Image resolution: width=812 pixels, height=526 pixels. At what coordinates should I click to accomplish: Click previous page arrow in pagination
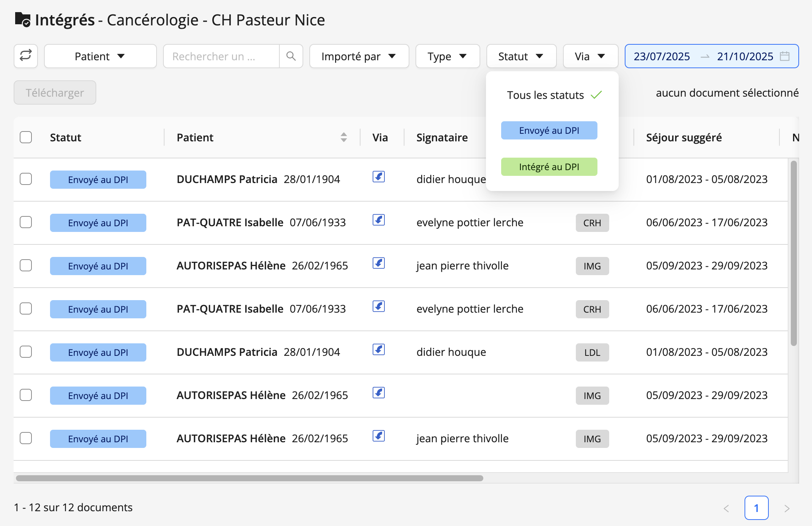coord(726,508)
